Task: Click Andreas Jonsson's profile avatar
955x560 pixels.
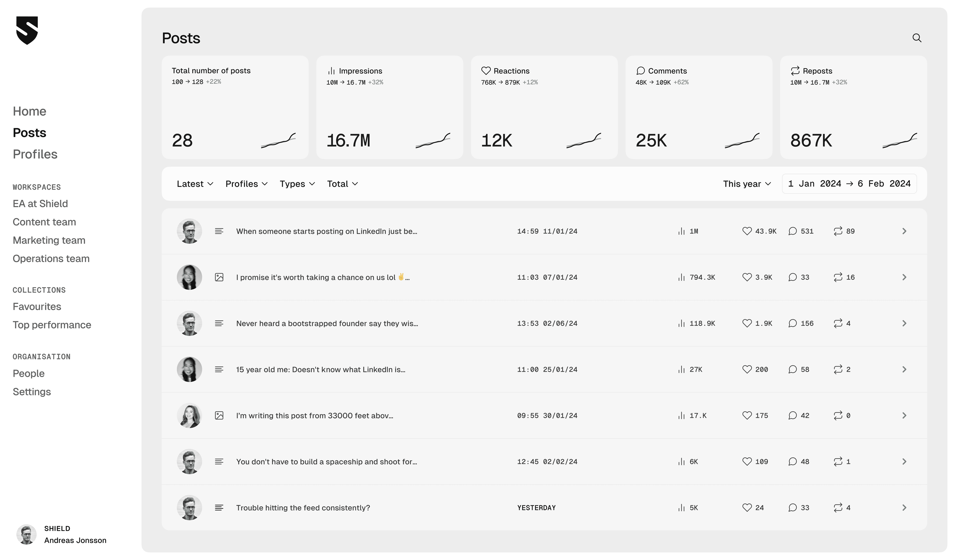Action: pyautogui.click(x=27, y=534)
